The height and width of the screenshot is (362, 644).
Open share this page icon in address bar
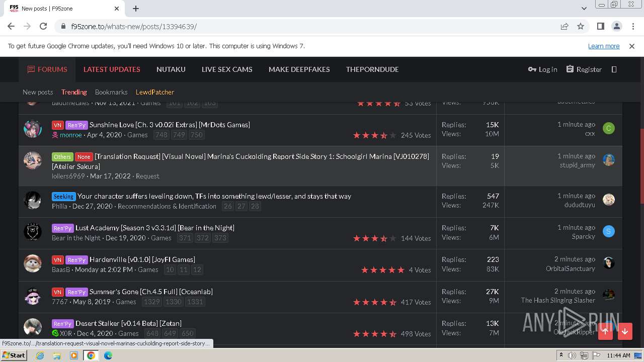(565, 26)
